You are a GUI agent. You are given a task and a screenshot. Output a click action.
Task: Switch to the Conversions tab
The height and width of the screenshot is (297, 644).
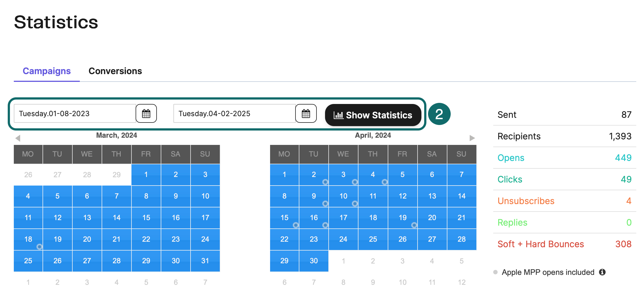(x=115, y=71)
